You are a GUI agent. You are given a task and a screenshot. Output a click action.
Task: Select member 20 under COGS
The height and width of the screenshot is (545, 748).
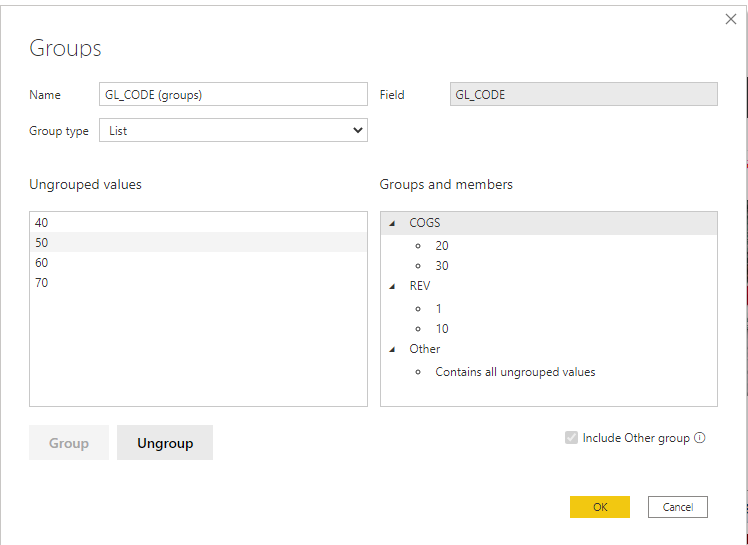tap(549, 246)
